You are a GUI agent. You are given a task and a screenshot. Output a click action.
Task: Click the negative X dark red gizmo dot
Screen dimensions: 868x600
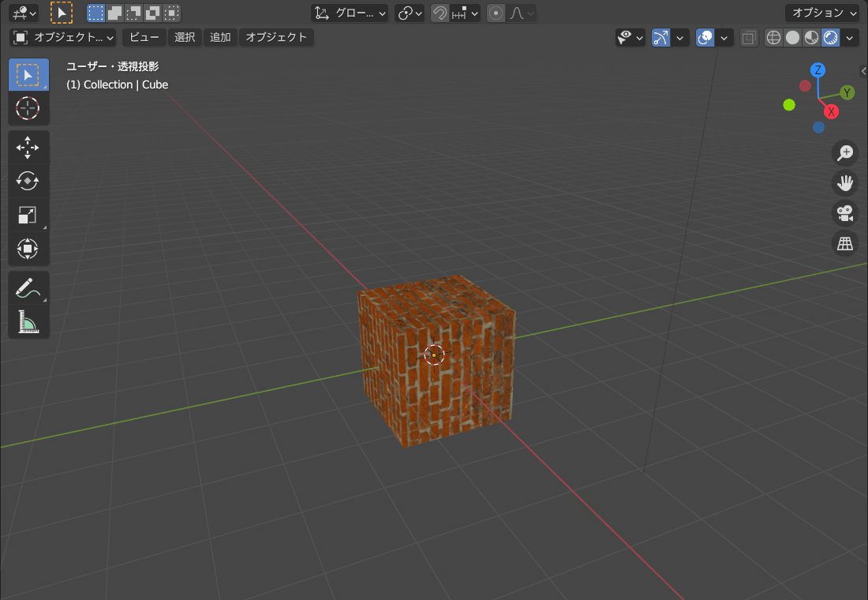[x=806, y=86]
